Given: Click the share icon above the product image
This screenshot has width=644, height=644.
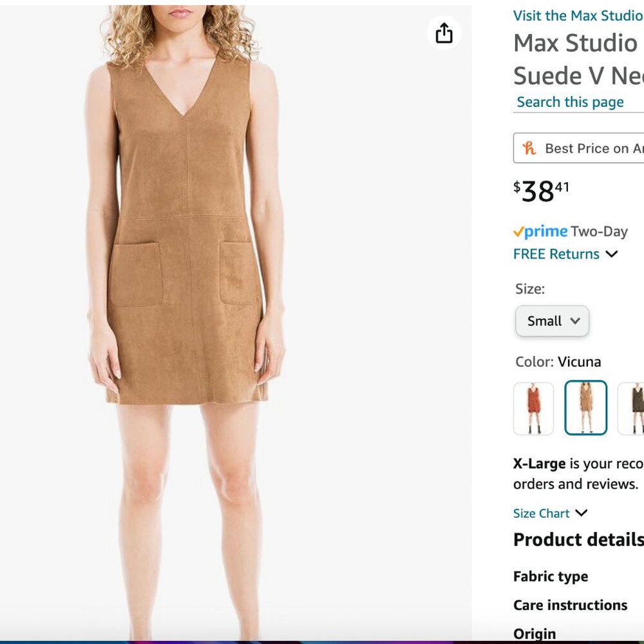Looking at the screenshot, I should (443, 33).
